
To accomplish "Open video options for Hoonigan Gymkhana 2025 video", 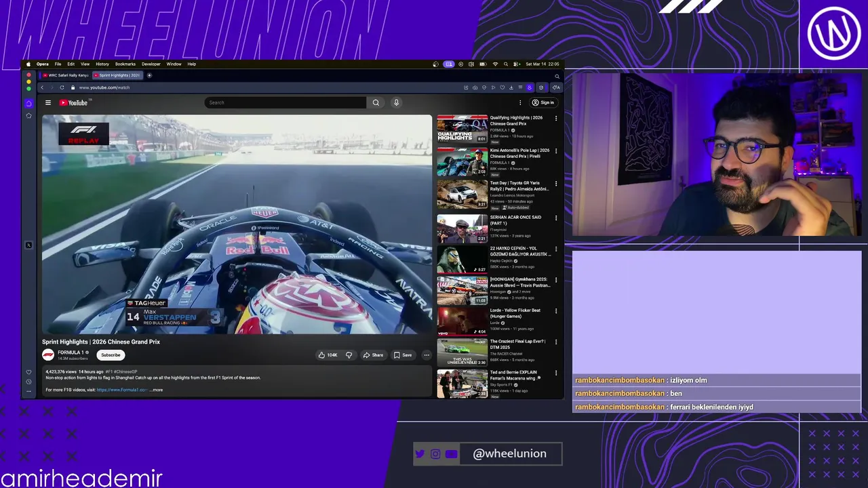I will point(556,280).
